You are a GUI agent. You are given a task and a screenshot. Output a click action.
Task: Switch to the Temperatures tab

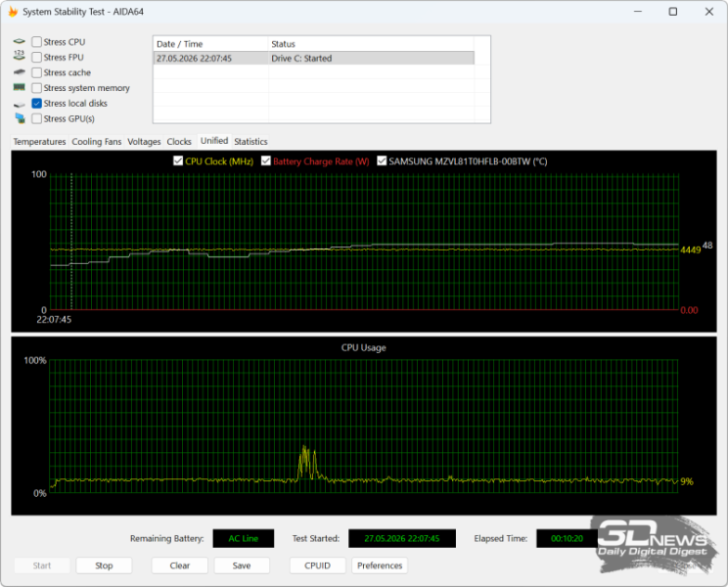pyautogui.click(x=39, y=142)
